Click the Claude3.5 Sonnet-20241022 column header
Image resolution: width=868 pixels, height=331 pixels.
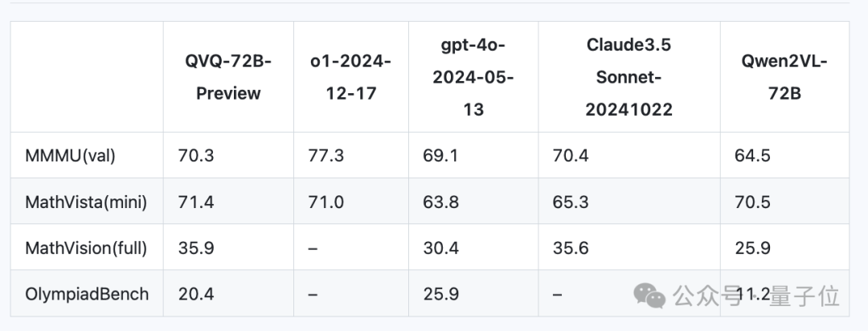628,77
